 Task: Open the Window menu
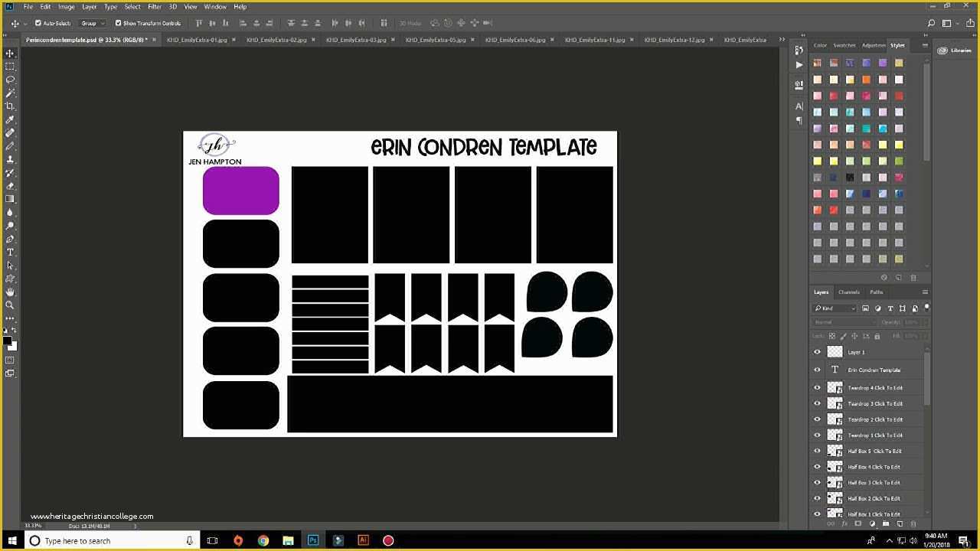pos(215,7)
